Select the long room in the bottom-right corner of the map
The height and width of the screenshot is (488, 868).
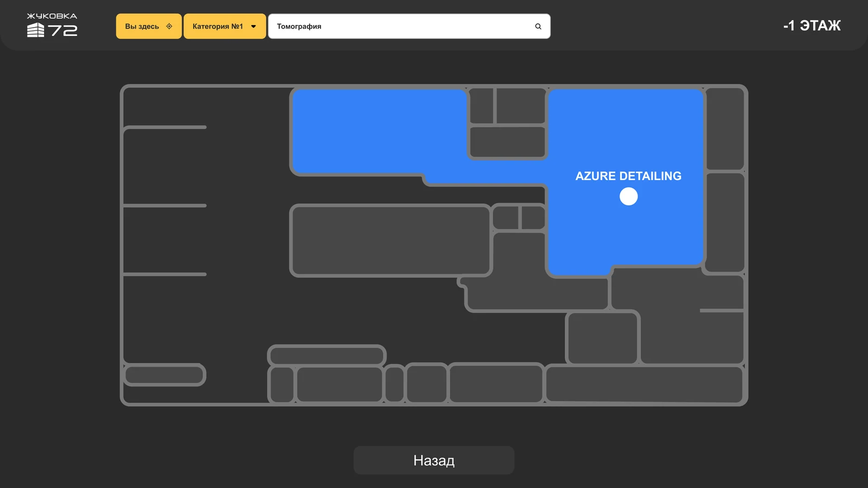click(644, 384)
